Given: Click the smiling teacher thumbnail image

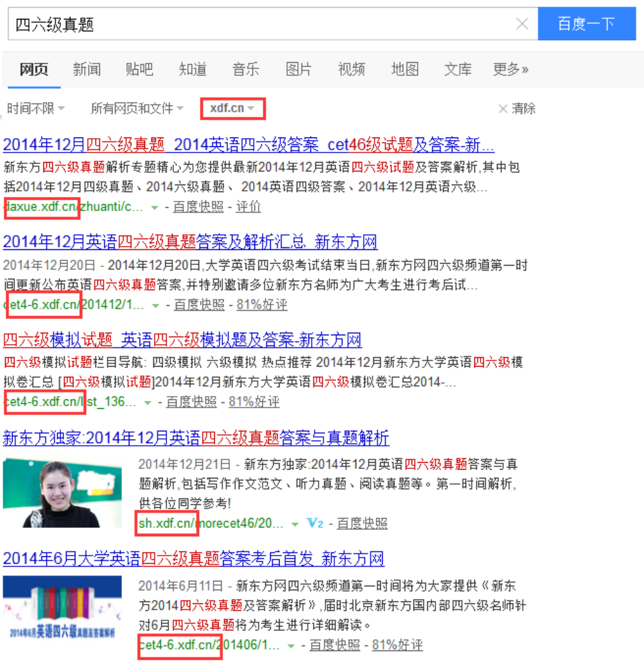Looking at the screenshot, I should (62, 492).
